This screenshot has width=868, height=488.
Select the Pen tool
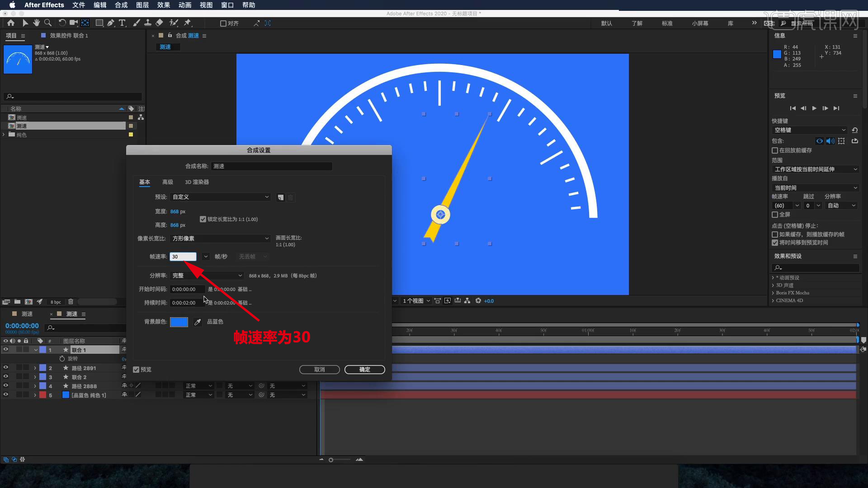(x=111, y=23)
